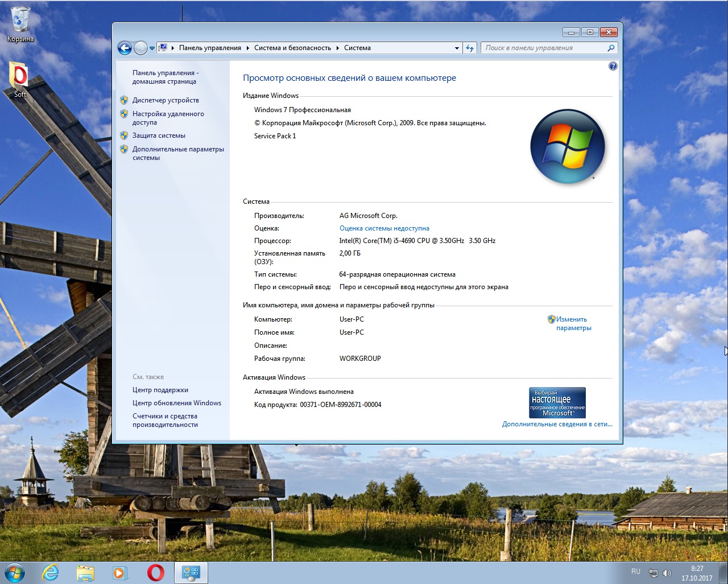
Task: Click the magnifier search icon
Action: (611, 48)
